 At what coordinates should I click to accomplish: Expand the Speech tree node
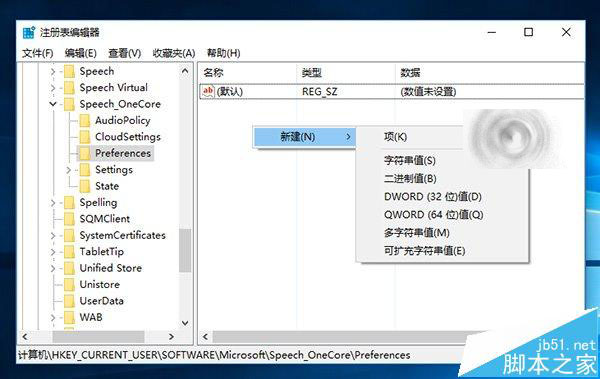pos(53,72)
